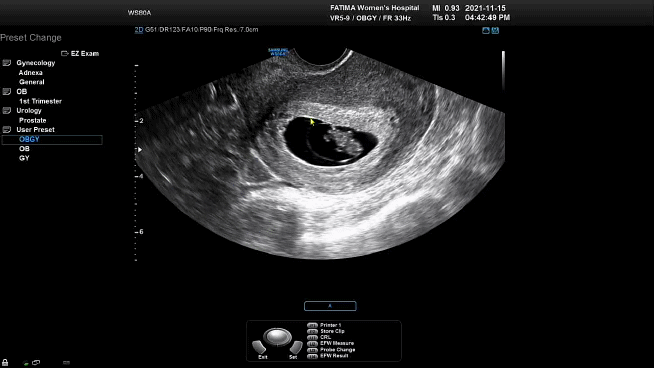
Task: Select the Gynecology preset group
Action: click(x=36, y=63)
